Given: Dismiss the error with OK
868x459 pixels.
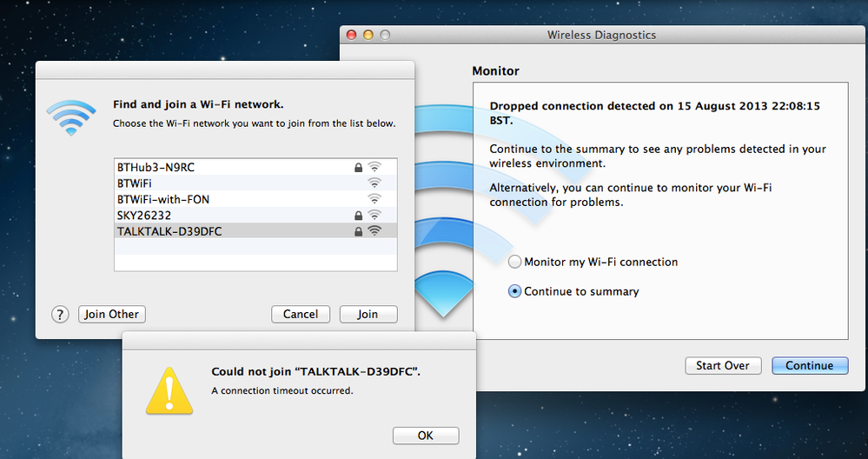Looking at the screenshot, I should click(x=426, y=436).
